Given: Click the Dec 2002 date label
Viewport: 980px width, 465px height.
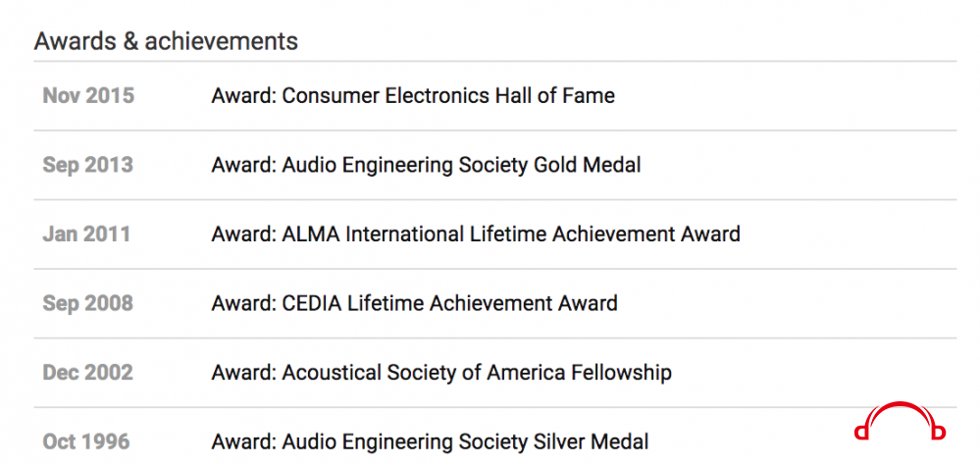Looking at the screenshot, I should (87, 373).
